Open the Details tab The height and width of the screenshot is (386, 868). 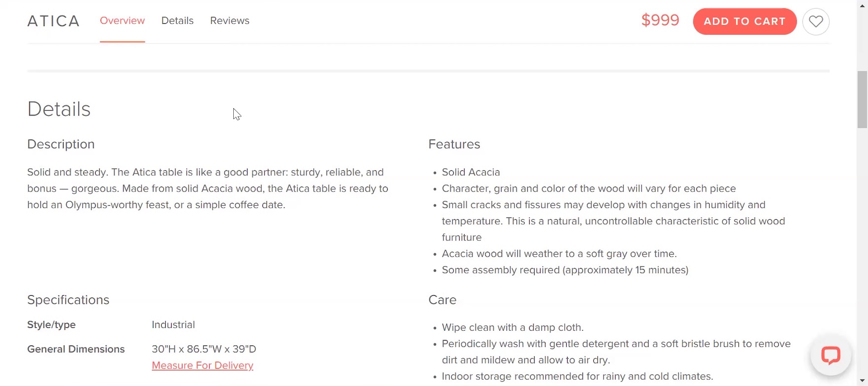point(178,21)
